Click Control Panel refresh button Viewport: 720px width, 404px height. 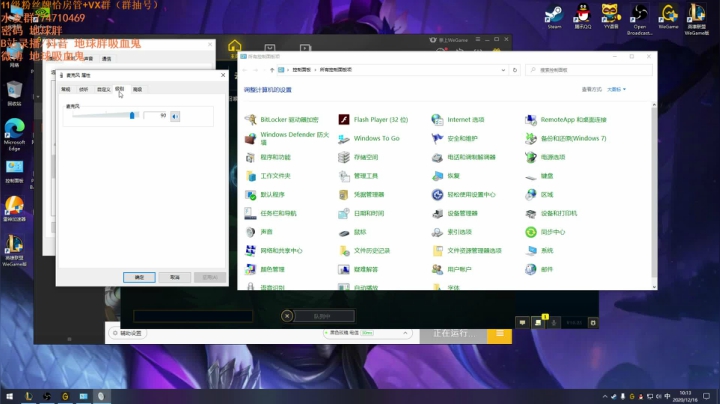coord(515,70)
